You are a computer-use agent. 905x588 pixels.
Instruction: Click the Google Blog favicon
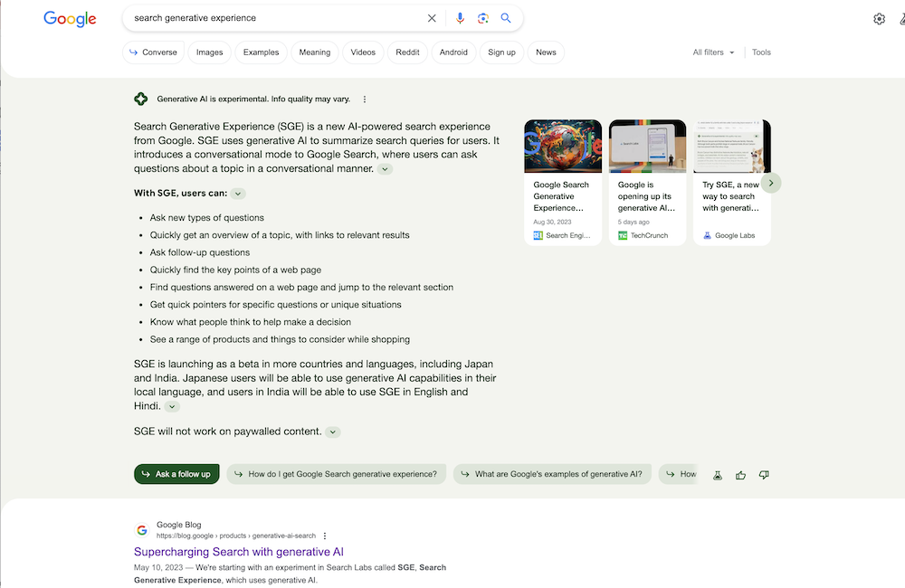[x=142, y=530]
